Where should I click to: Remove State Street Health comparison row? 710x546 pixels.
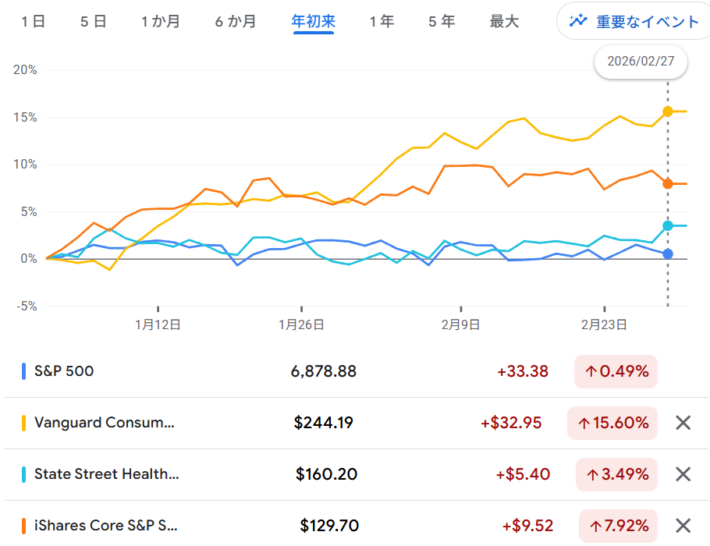point(683,474)
